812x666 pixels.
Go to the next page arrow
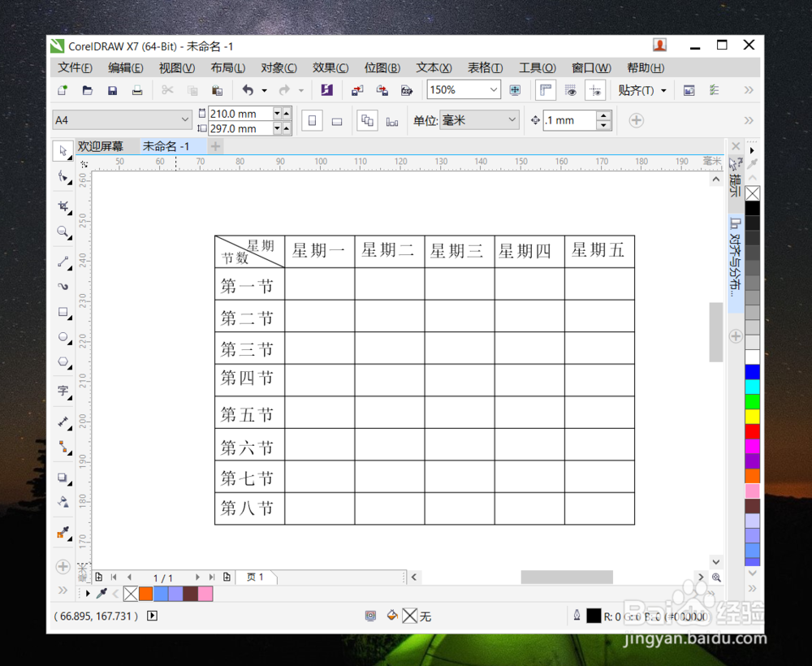197,577
